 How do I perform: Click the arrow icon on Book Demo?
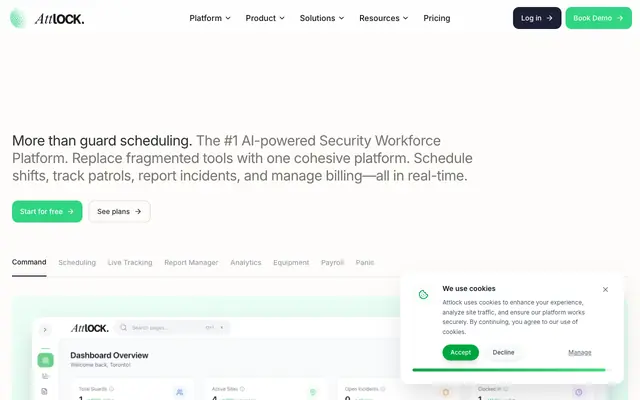(x=620, y=18)
